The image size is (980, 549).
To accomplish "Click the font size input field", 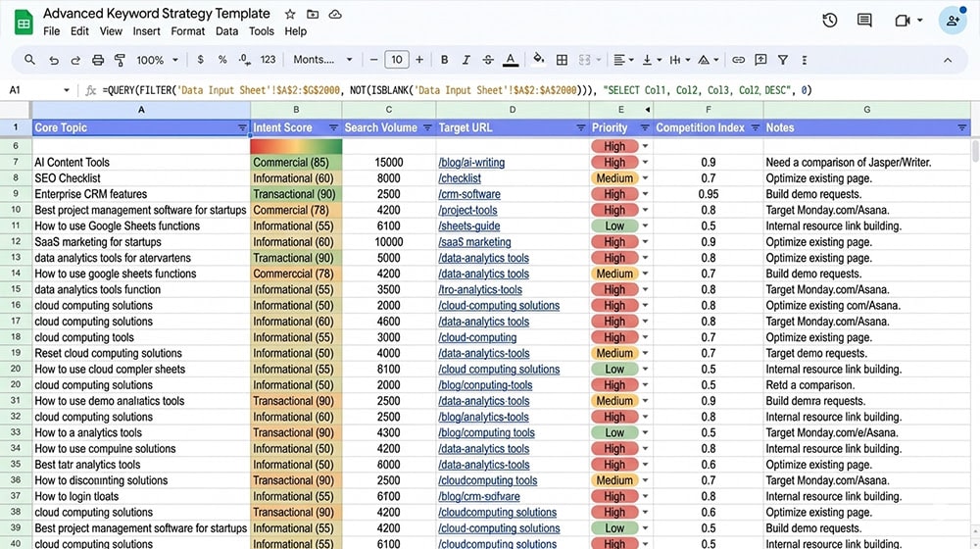I will pyautogui.click(x=396, y=60).
